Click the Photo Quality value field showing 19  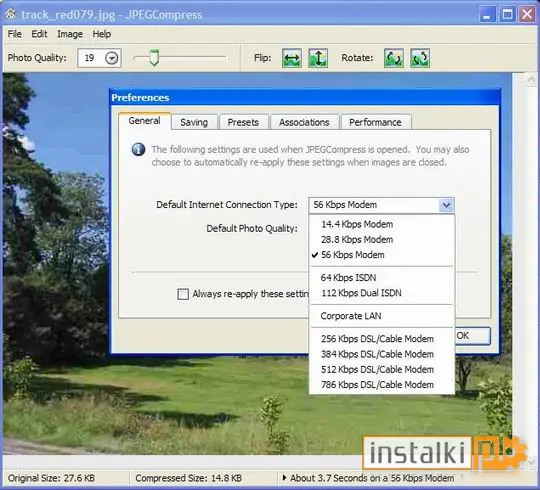91,58
